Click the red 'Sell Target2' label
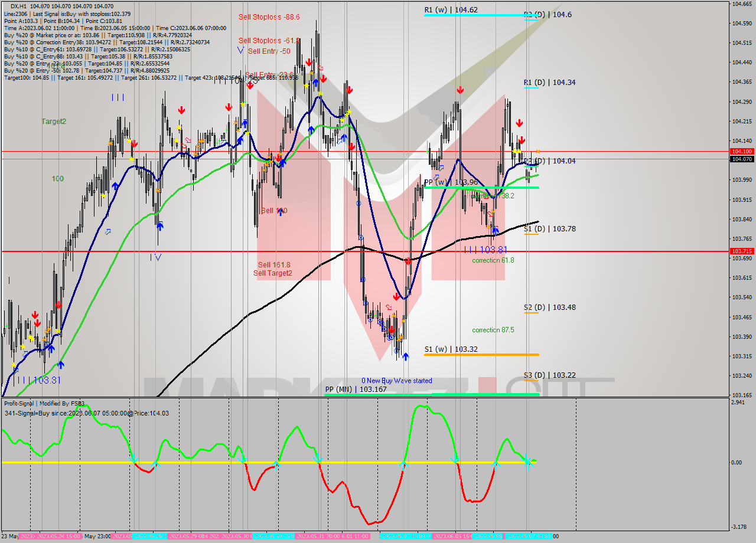This screenshot has width=756, height=543. tap(273, 273)
